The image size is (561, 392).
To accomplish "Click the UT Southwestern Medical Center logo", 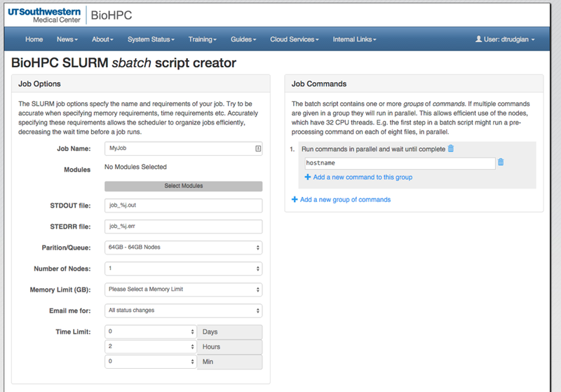I will click(x=44, y=15).
